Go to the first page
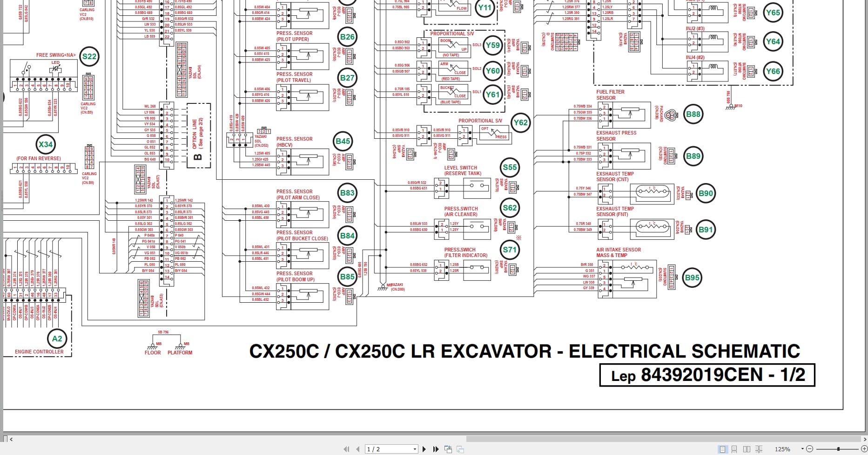 click(346, 449)
